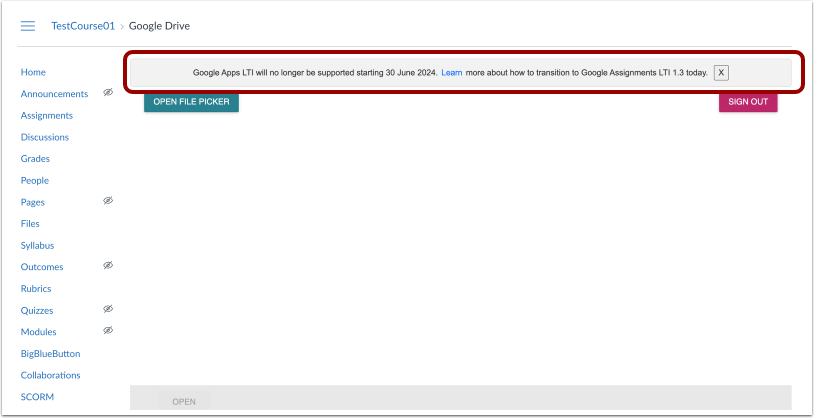The image size is (814, 418).
Task: Click the hidden-eye icon beside Quizzes
Action: click(108, 309)
